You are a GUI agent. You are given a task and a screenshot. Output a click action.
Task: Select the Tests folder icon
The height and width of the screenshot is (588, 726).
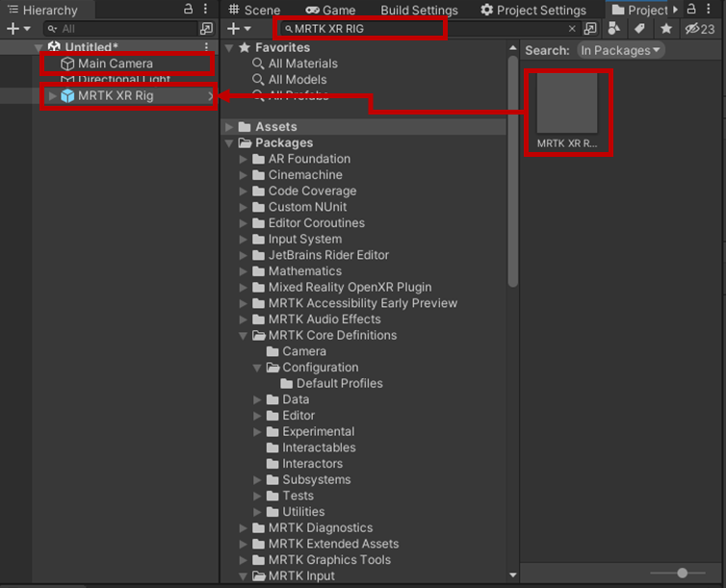point(272,496)
